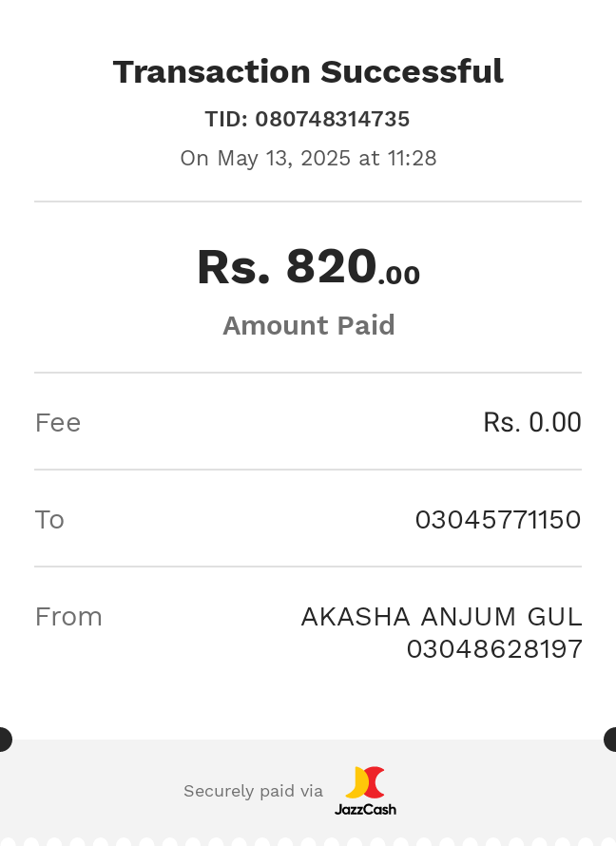Click the Securely paid via text
Screen dimensions: 616x846
click(x=253, y=791)
